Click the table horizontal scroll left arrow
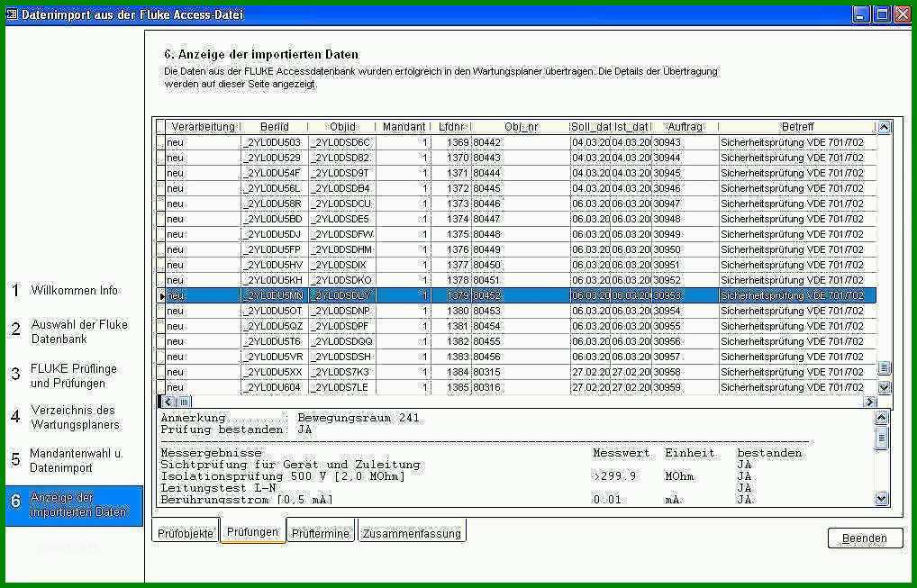 point(168,402)
